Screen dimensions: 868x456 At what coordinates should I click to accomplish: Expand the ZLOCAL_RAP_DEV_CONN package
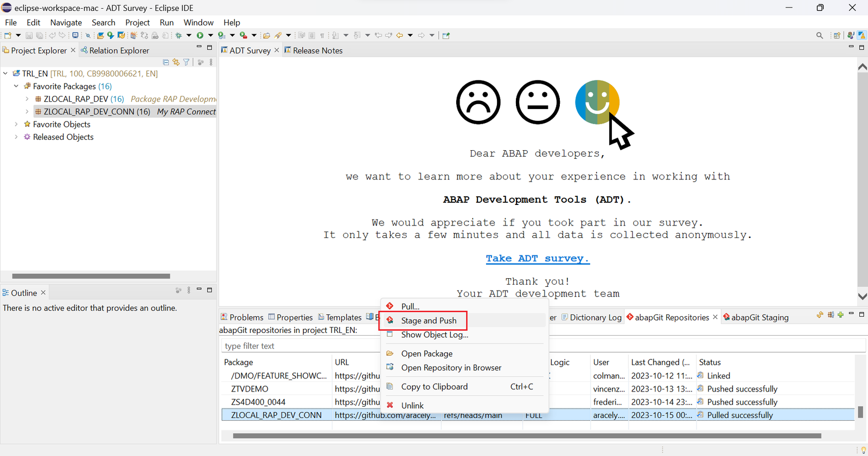click(27, 111)
